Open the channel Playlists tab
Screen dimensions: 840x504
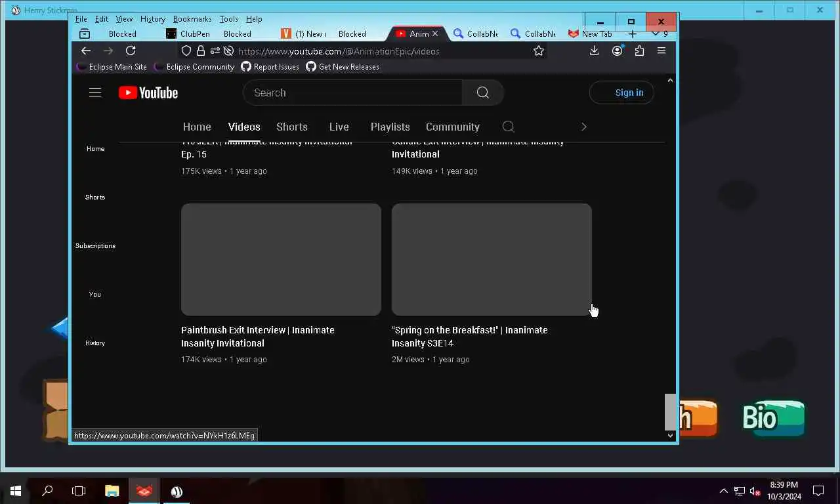pos(390,127)
